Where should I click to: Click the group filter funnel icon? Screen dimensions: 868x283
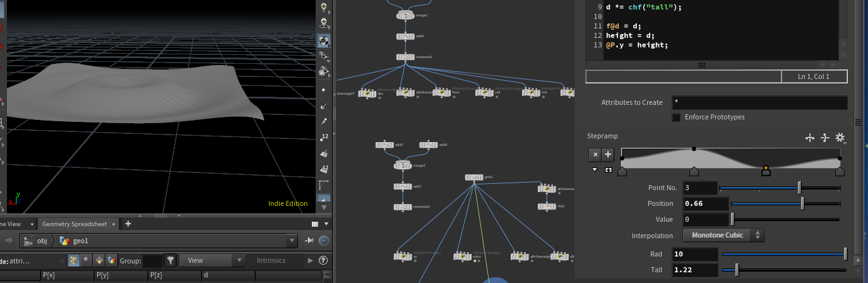pyautogui.click(x=170, y=260)
